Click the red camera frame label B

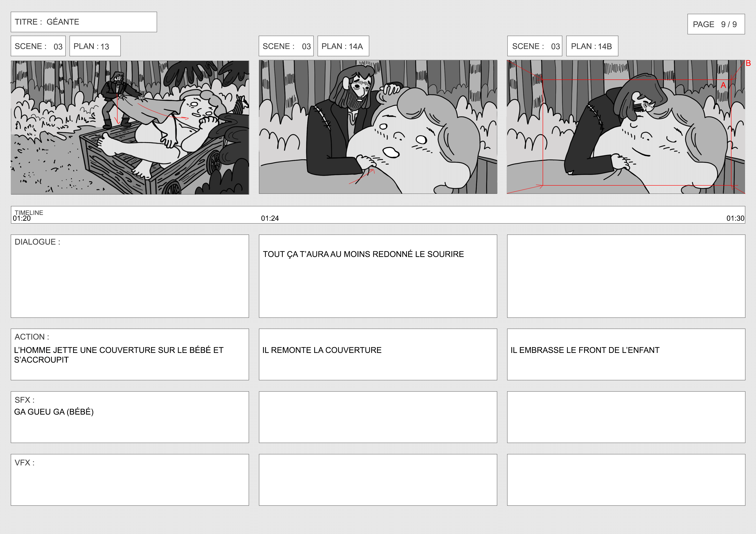tap(748, 63)
